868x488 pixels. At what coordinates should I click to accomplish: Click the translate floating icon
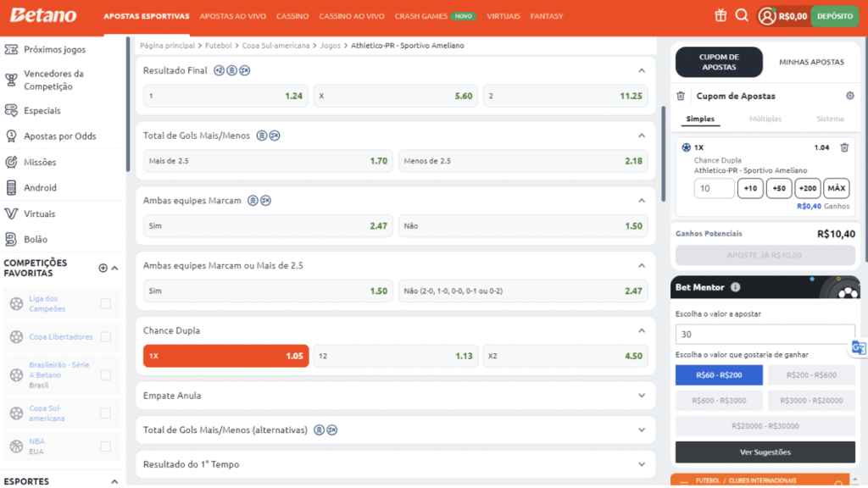(859, 347)
